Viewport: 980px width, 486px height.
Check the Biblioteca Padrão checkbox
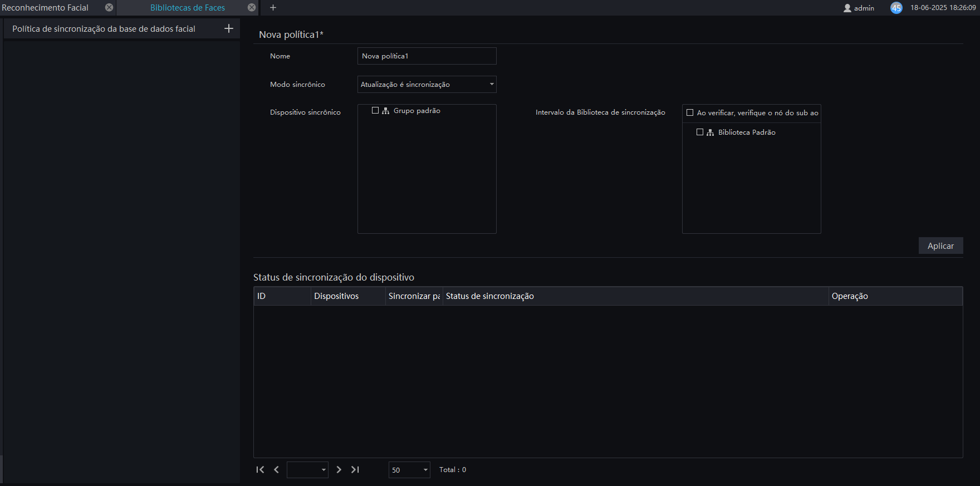[x=700, y=132]
